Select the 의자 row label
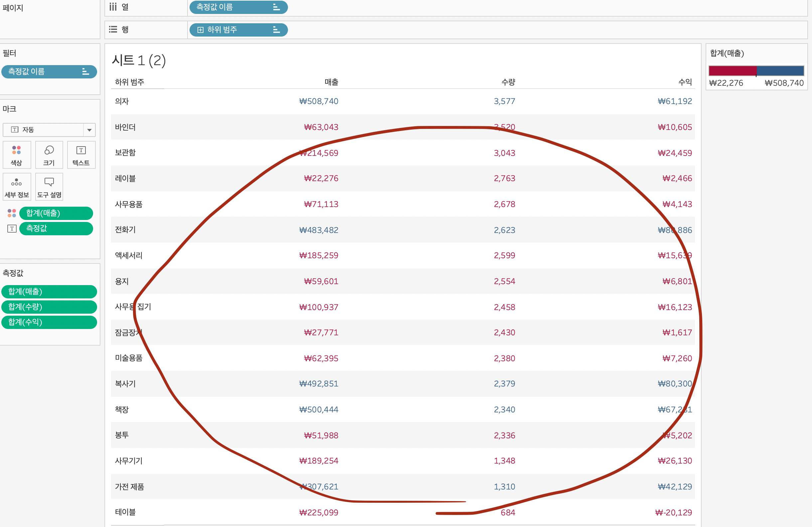The image size is (812, 527). tap(122, 101)
